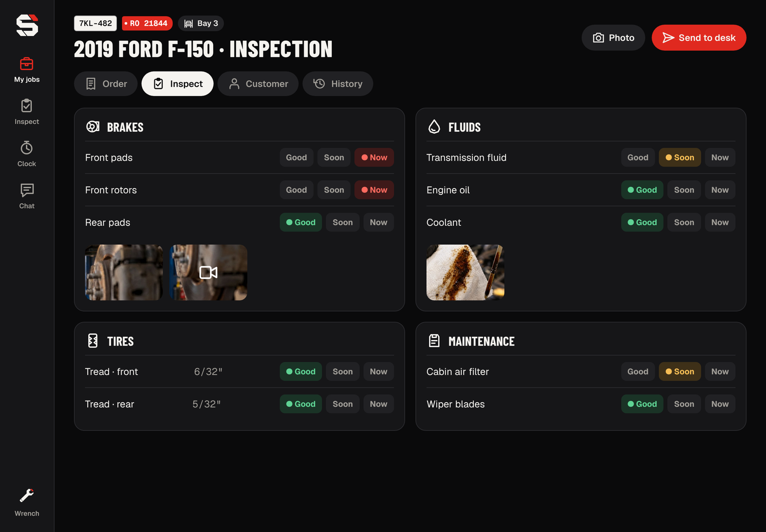Open the Clock sidebar item
Viewport: 766px width, 532px height.
27,154
